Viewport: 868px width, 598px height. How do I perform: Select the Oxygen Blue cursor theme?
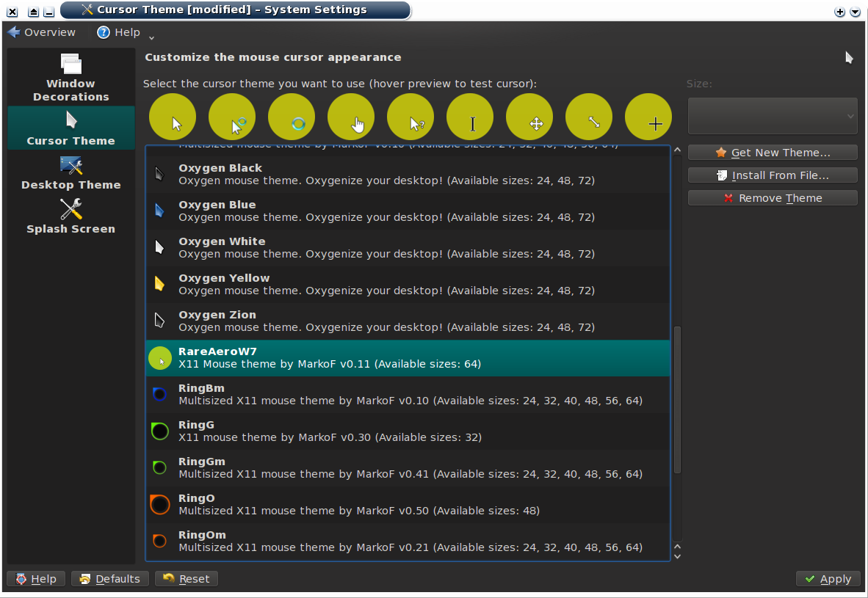408,211
